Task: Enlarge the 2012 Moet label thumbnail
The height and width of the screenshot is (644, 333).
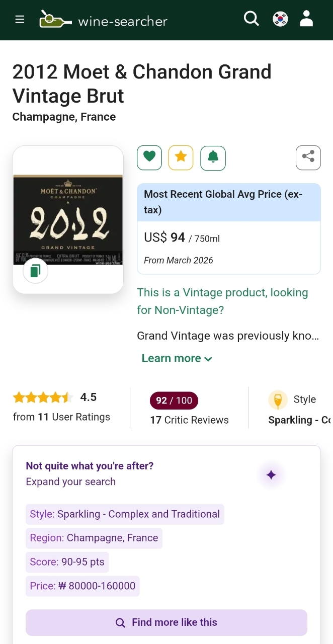Action: [68, 219]
